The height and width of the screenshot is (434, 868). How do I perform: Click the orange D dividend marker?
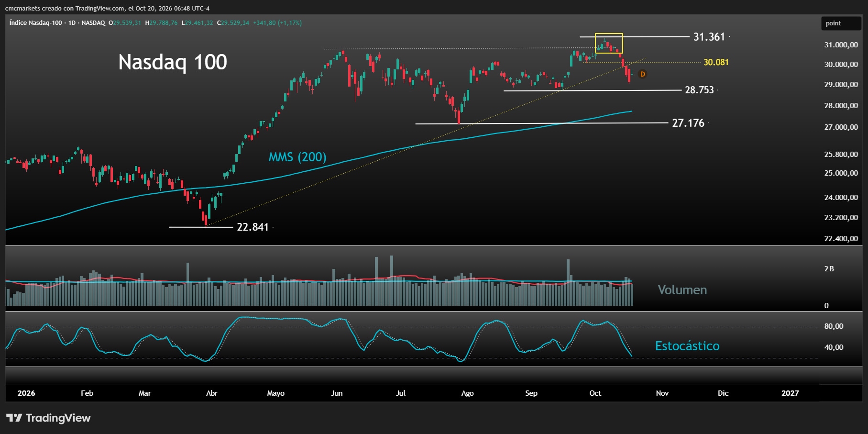click(x=643, y=74)
